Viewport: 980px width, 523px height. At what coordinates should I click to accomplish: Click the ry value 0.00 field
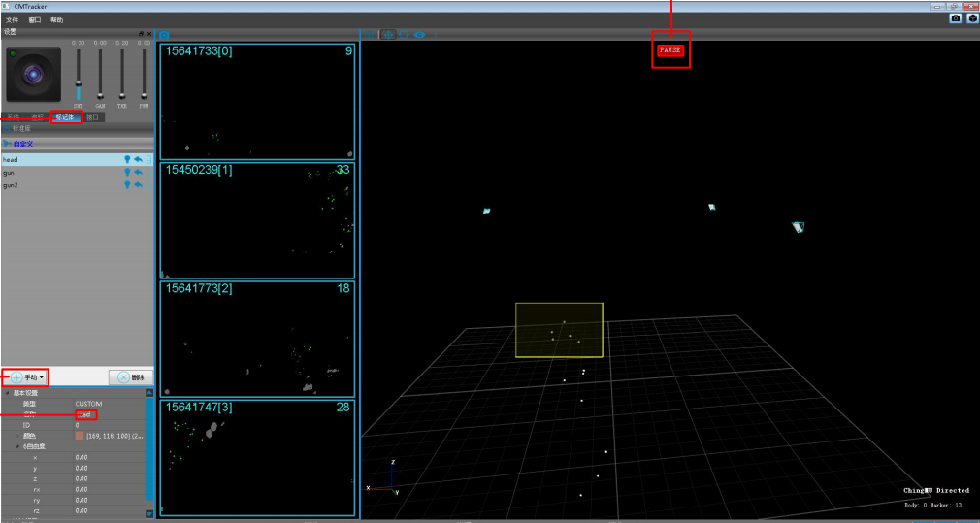tap(110, 500)
